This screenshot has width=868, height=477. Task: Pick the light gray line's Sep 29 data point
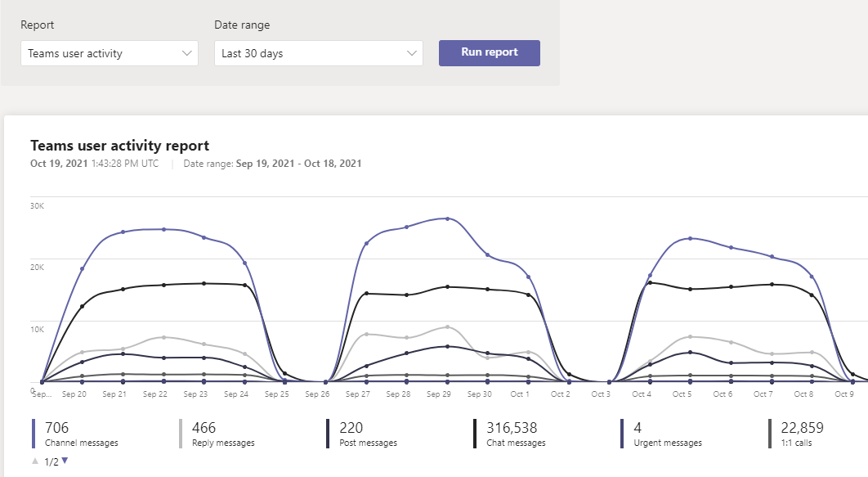coord(447,327)
